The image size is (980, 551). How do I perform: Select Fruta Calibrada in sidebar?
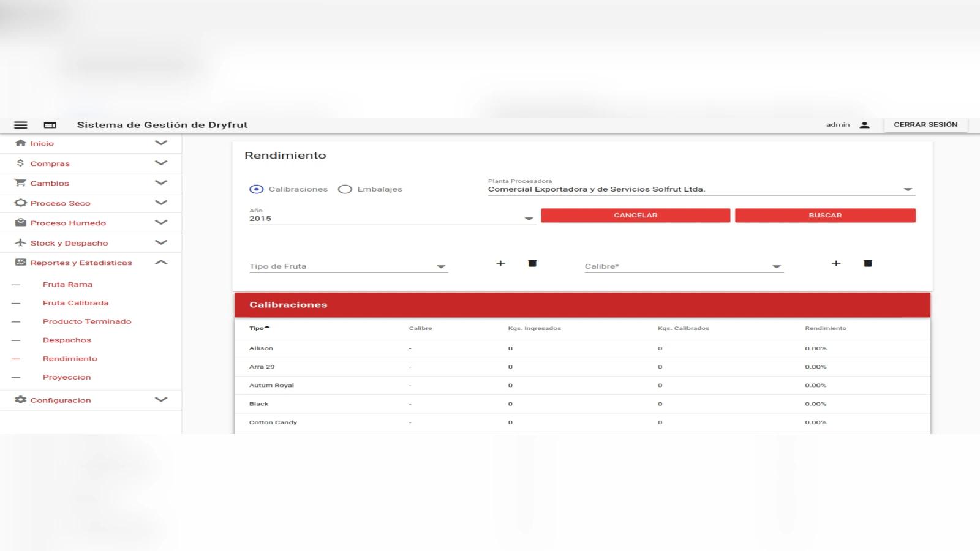pyautogui.click(x=75, y=302)
